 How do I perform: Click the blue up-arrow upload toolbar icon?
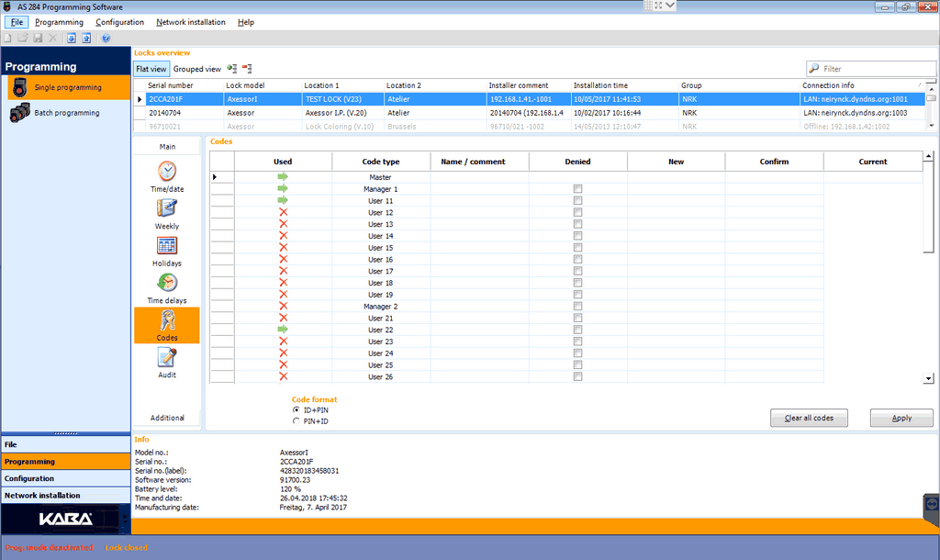click(x=86, y=38)
